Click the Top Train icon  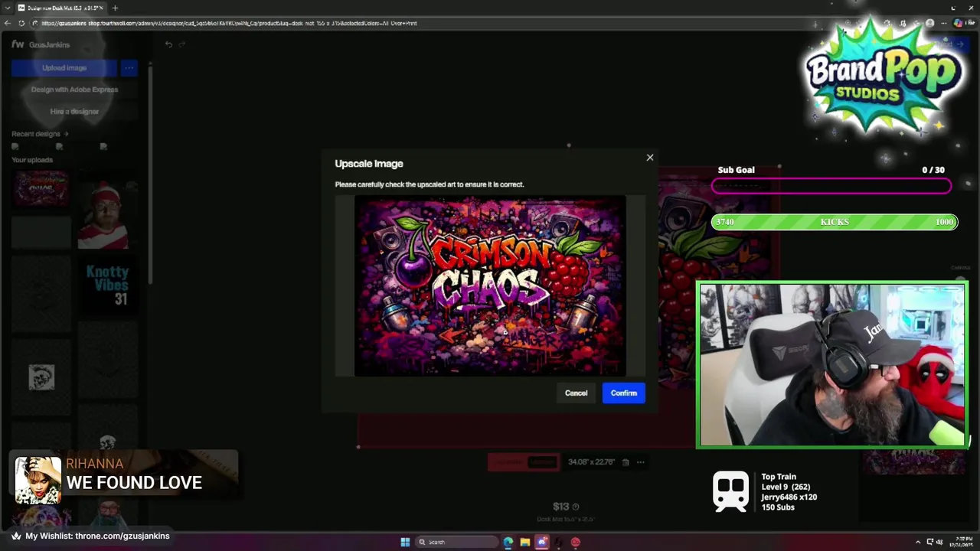(x=730, y=491)
